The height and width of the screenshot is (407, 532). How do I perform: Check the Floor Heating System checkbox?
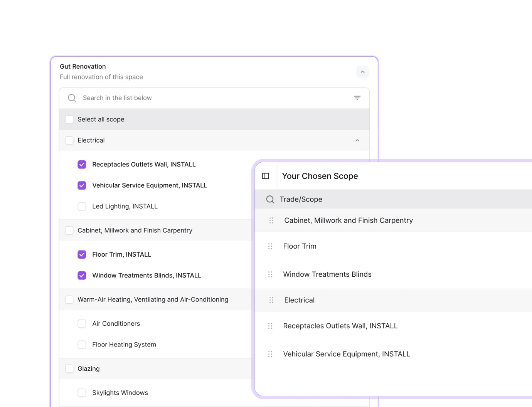[x=82, y=345]
